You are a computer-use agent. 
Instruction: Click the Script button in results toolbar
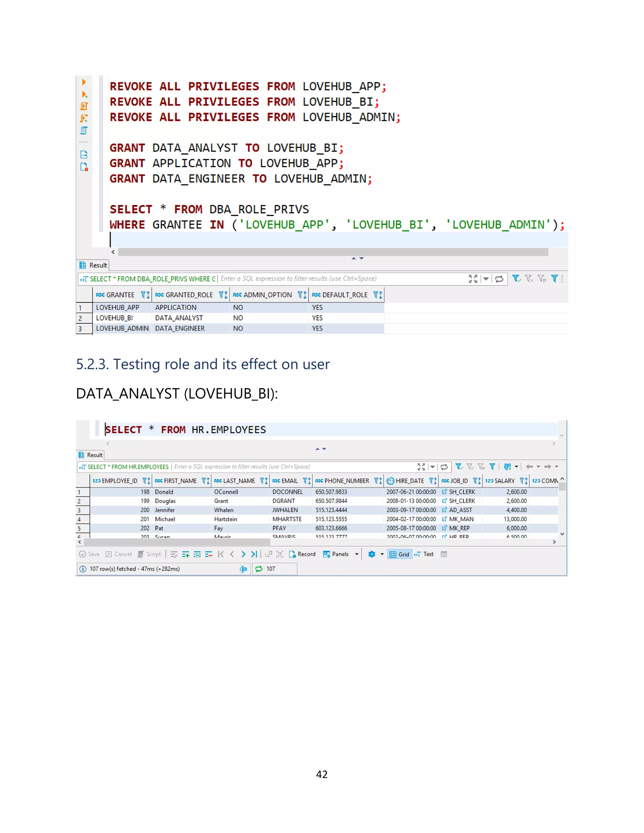coord(150,554)
